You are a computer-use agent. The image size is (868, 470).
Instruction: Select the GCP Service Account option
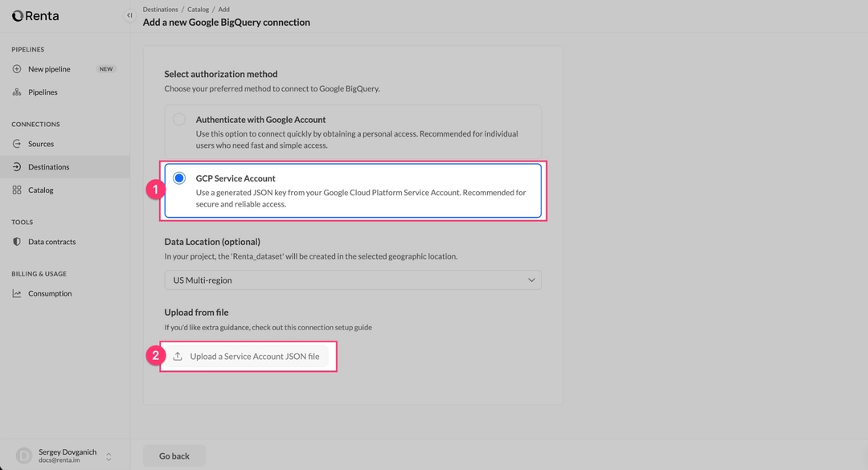pos(354,190)
